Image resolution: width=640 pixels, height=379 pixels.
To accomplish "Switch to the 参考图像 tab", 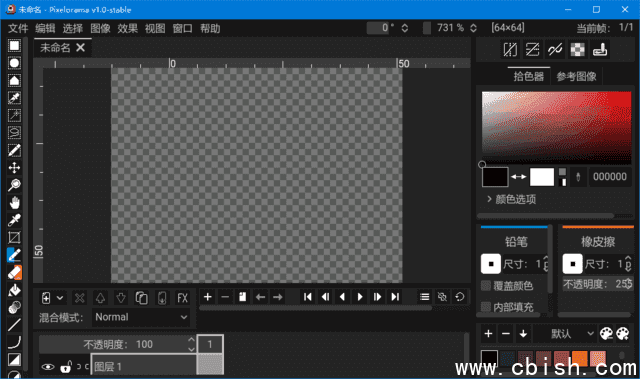I will click(576, 76).
